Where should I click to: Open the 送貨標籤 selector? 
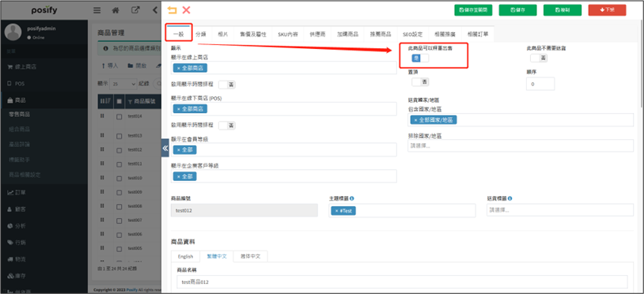[x=560, y=210]
